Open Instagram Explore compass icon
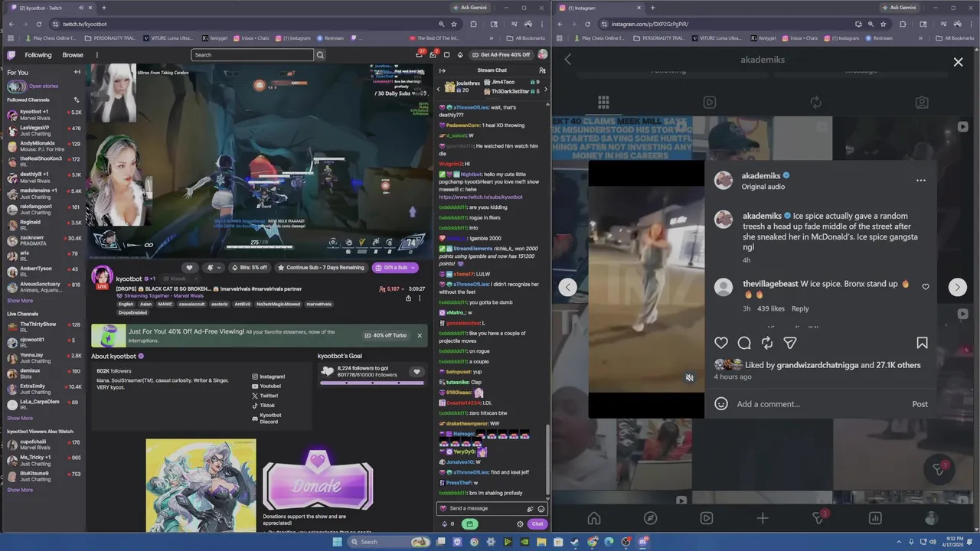This screenshot has height=551, width=980. point(650,518)
